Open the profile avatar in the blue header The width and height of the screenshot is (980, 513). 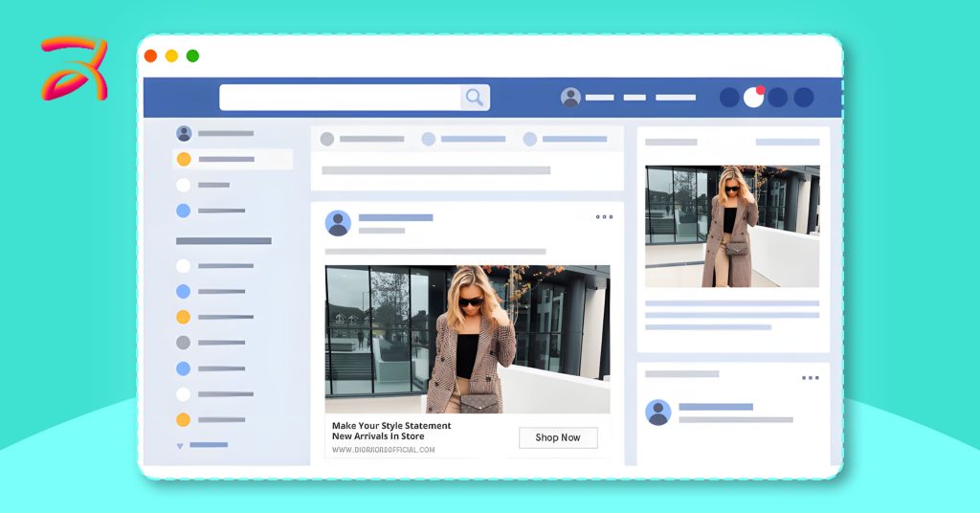tap(570, 98)
